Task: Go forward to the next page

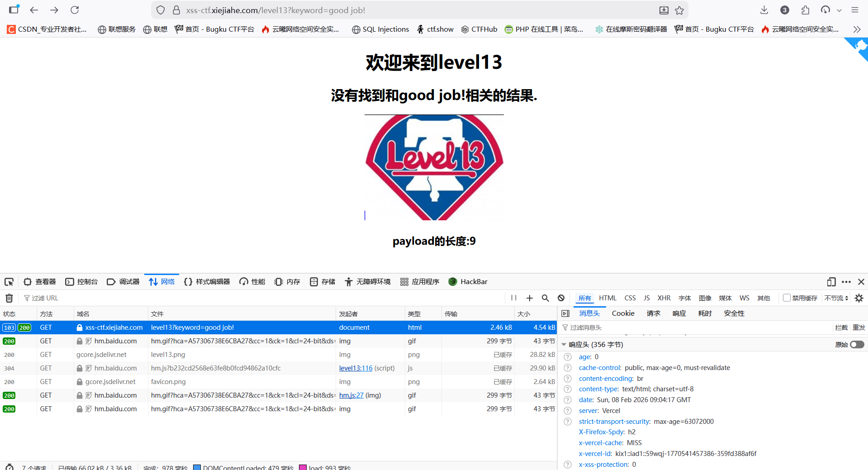Action: click(54, 10)
